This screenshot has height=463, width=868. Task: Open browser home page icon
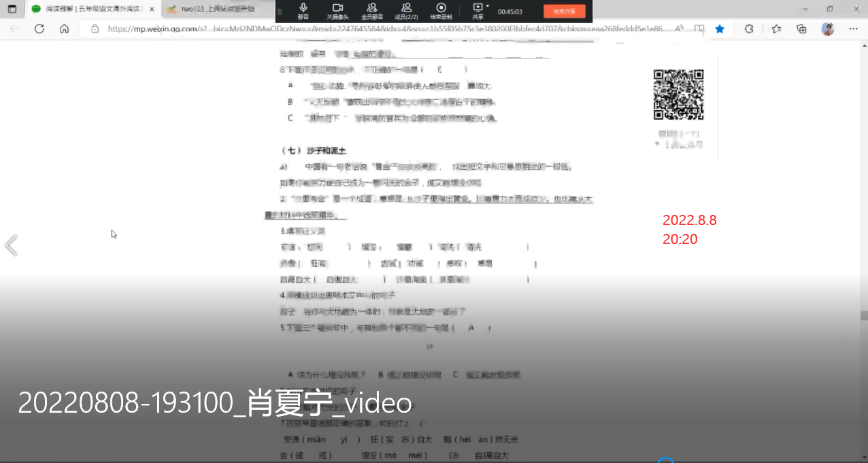pyautogui.click(x=64, y=29)
